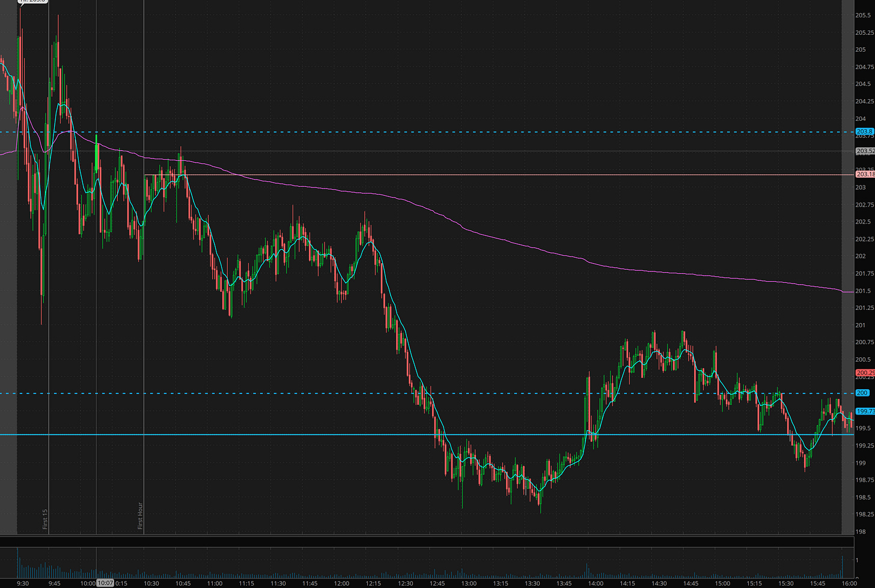The image size is (875, 588).
Task: Click the 202.25 price axis label
Action: click(864, 239)
